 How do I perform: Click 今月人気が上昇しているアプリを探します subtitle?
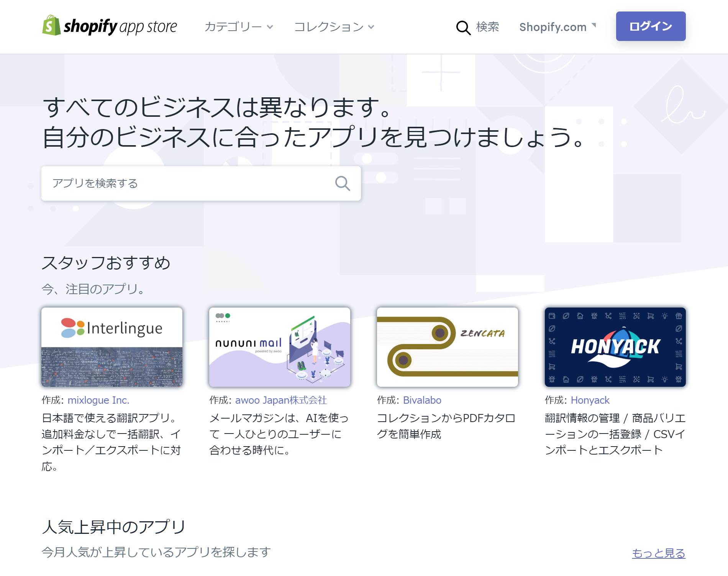click(x=156, y=552)
